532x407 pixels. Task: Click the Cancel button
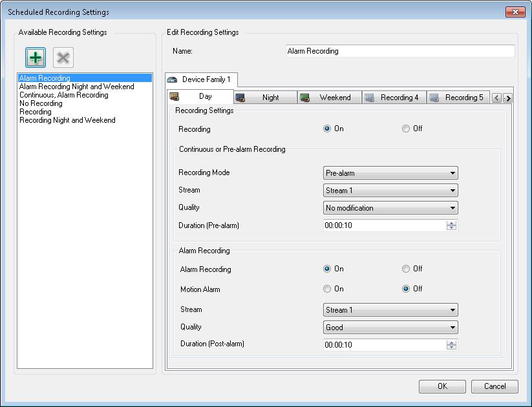[x=495, y=386]
